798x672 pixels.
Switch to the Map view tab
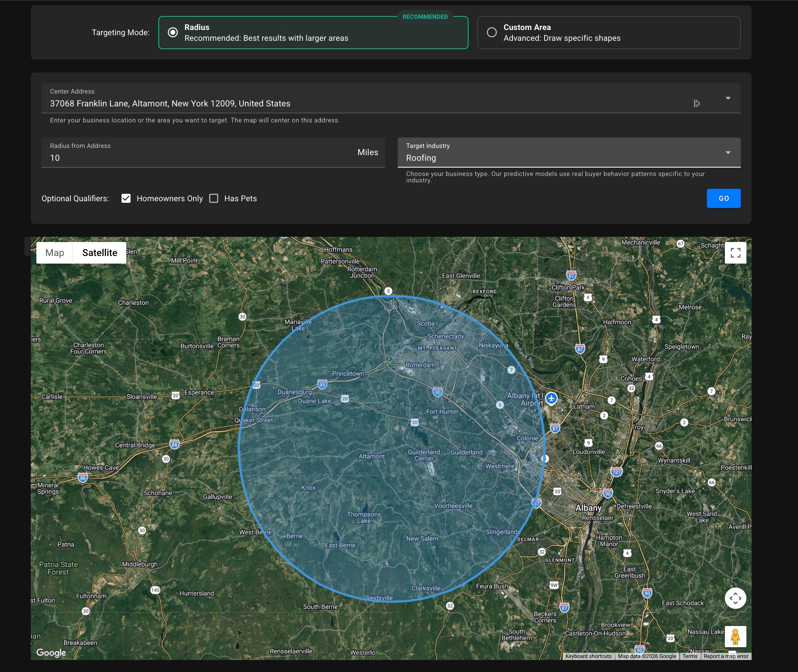tap(54, 252)
